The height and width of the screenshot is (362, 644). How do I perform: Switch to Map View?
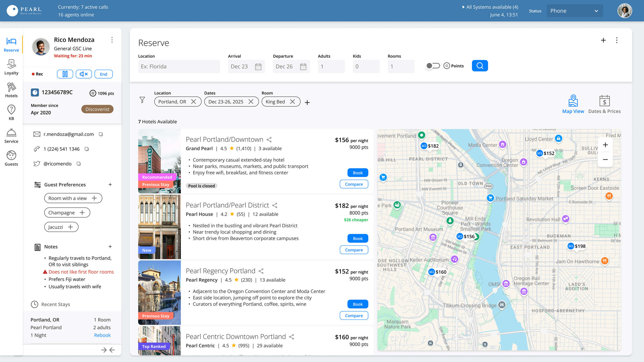(573, 104)
